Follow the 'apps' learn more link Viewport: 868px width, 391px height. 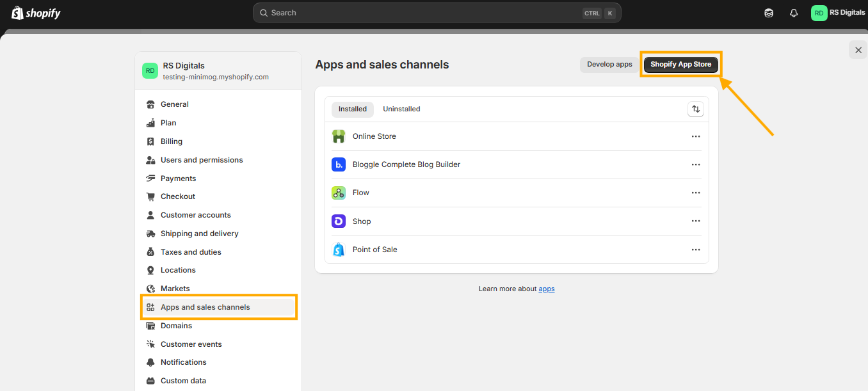tap(547, 289)
